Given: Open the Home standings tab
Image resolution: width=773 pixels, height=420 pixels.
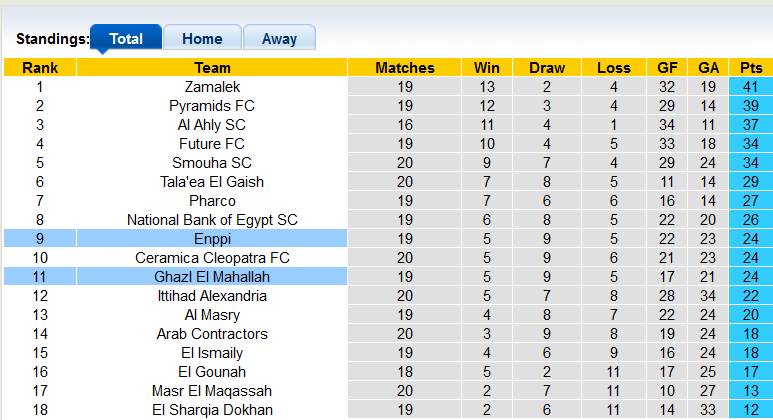Looking at the screenshot, I should tap(202, 39).
